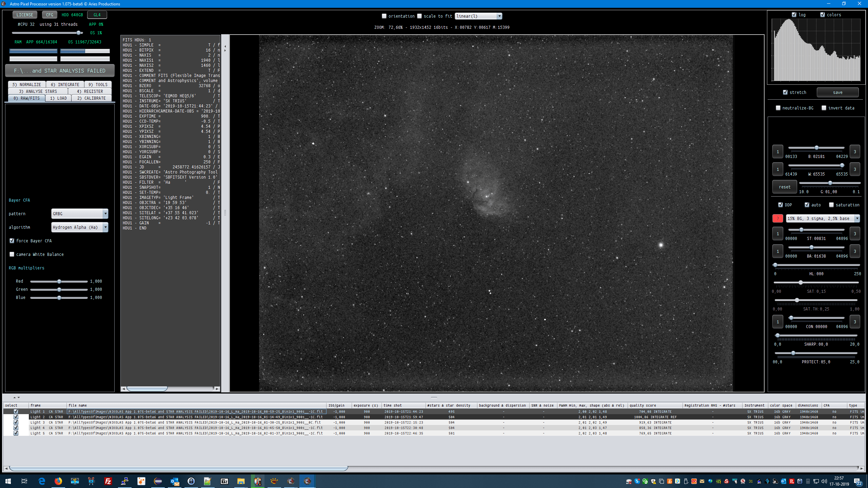
Task: Enable the neutralize-BG checkbox
Action: coord(778,108)
